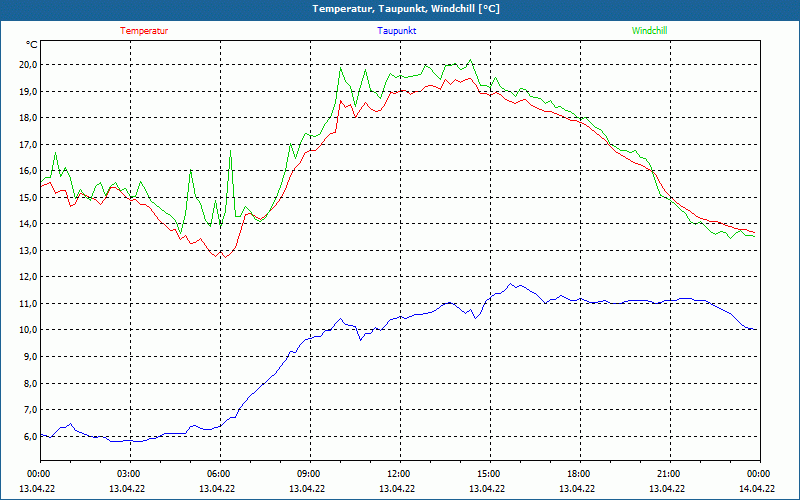Viewport: 800px width, 500px height.
Task: Click the '13.04.22' date under 09:00
Action: point(307,488)
